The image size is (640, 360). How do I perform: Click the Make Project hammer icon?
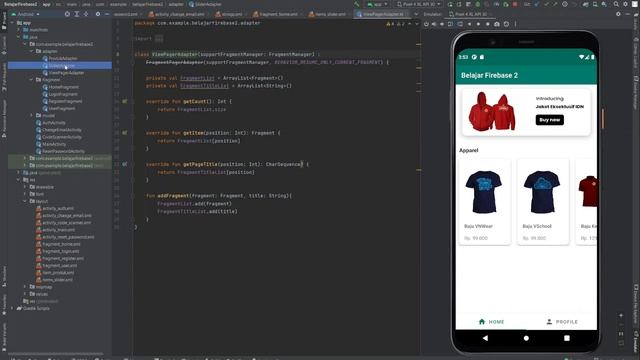(x=357, y=4)
